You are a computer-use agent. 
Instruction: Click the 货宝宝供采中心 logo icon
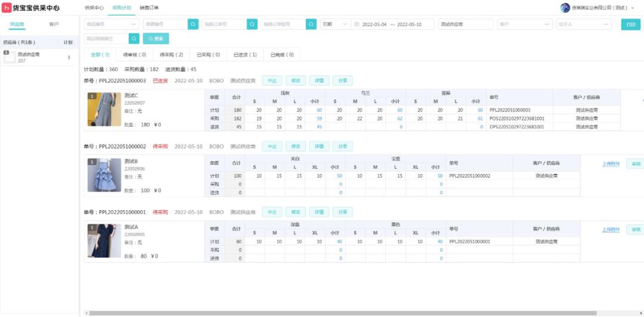[x=7, y=8]
